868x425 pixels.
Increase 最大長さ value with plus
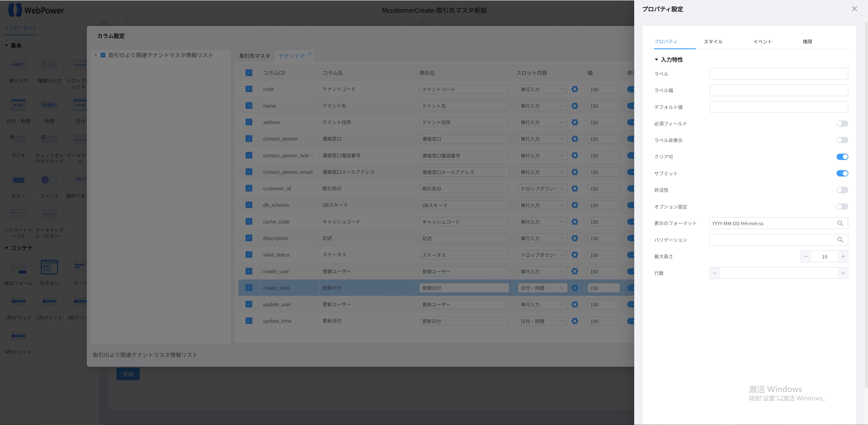click(x=843, y=257)
